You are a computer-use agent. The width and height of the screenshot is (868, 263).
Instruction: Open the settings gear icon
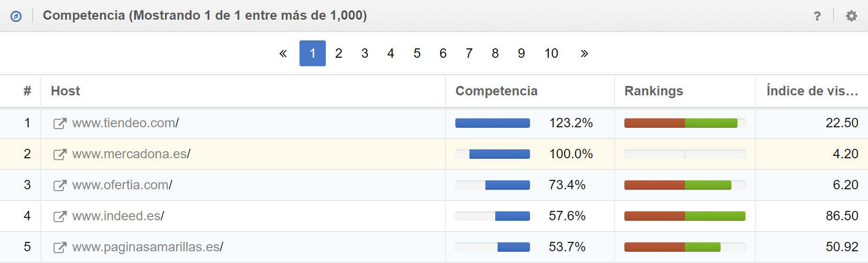pos(851,16)
